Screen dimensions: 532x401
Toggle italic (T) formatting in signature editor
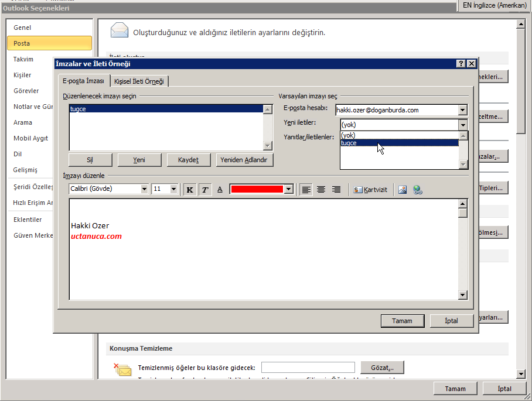(x=205, y=190)
